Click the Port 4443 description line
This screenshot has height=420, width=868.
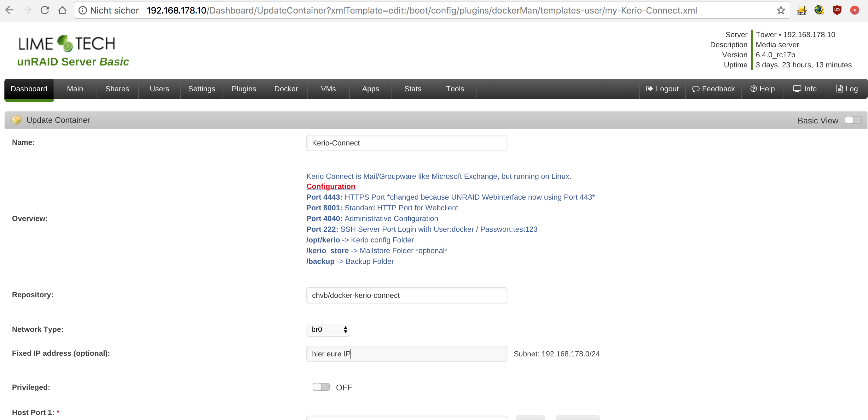450,197
